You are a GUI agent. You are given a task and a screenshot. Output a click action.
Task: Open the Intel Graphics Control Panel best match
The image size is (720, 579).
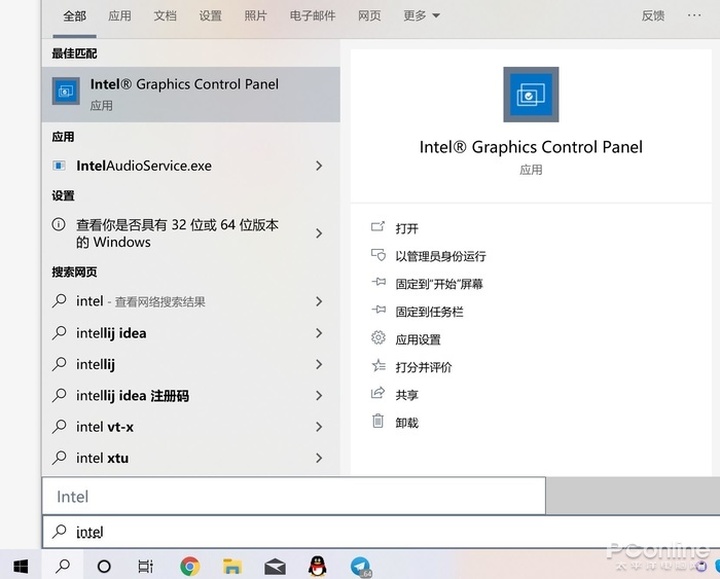(191, 94)
